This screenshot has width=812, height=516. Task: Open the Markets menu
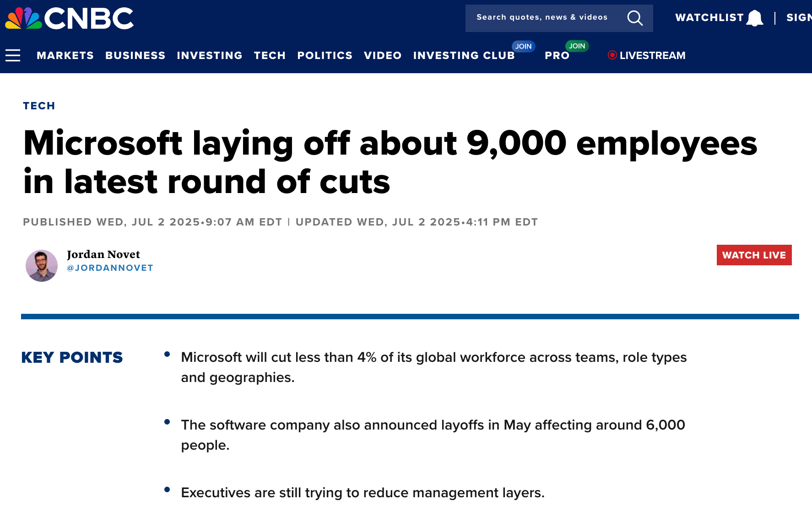point(65,55)
